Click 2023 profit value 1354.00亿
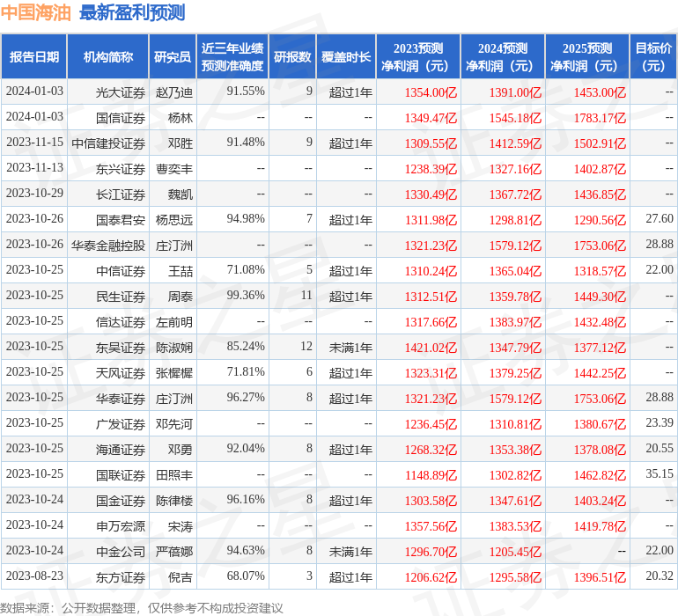Image resolution: width=678 pixels, height=616 pixels. point(431,92)
